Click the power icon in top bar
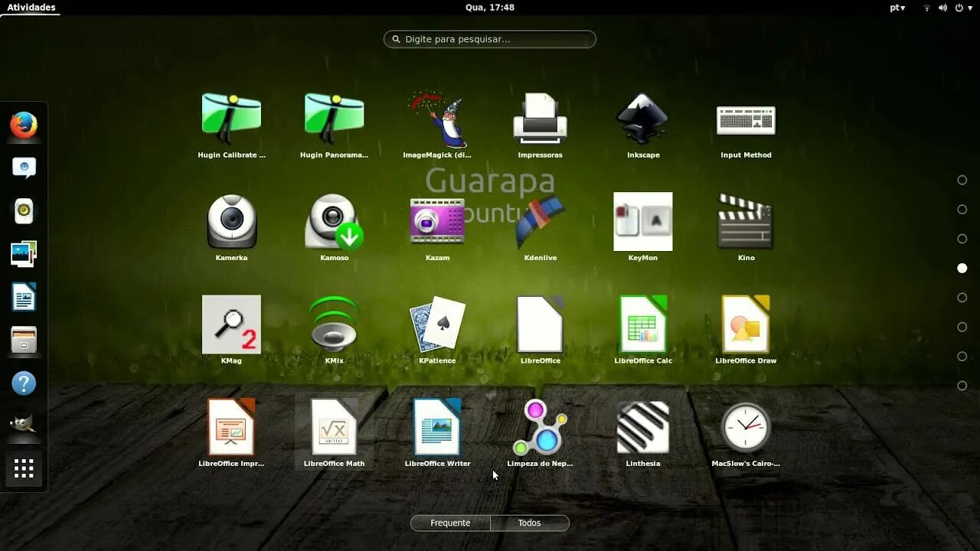This screenshot has width=980, height=551. coord(959,8)
